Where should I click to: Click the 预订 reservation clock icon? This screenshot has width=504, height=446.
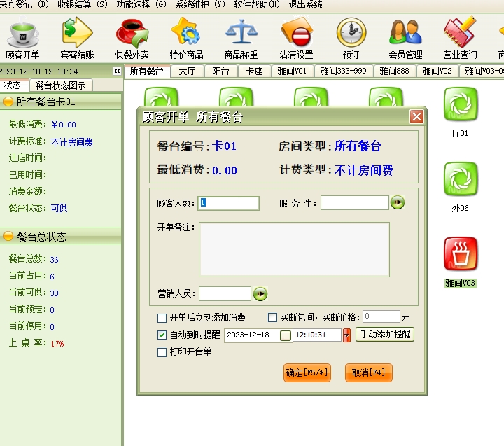point(351,36)
